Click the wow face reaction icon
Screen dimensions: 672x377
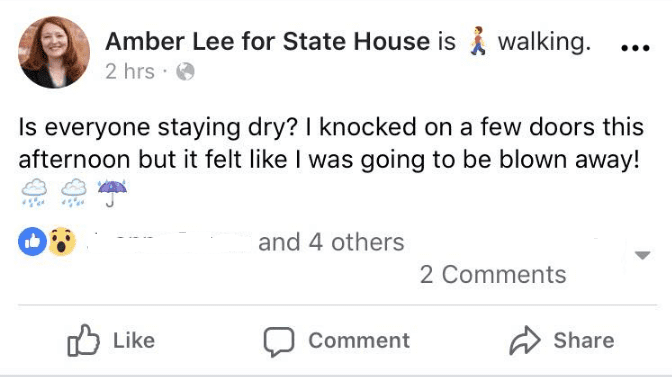(62, 242)
